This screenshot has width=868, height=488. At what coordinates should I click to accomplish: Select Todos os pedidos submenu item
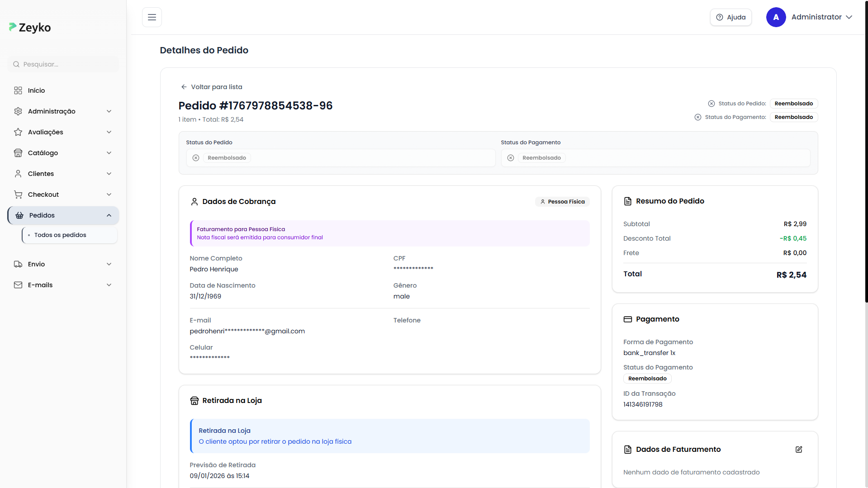coord(60,235)
